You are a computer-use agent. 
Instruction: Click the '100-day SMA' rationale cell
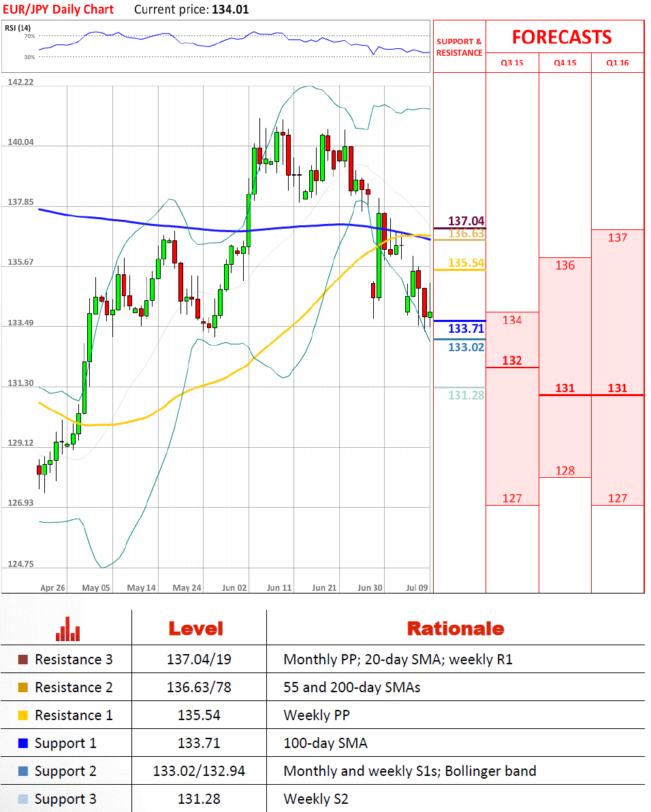coord(325,744)
